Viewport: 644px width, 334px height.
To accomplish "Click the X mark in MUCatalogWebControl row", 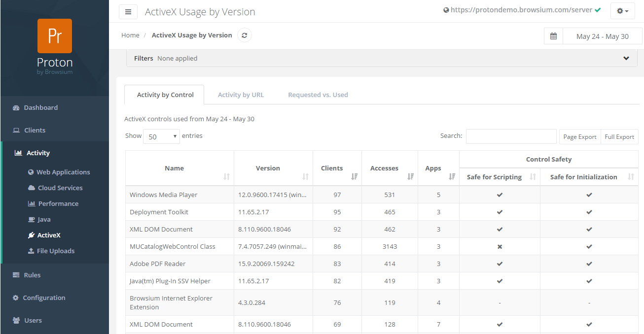I will coord(500,246).
